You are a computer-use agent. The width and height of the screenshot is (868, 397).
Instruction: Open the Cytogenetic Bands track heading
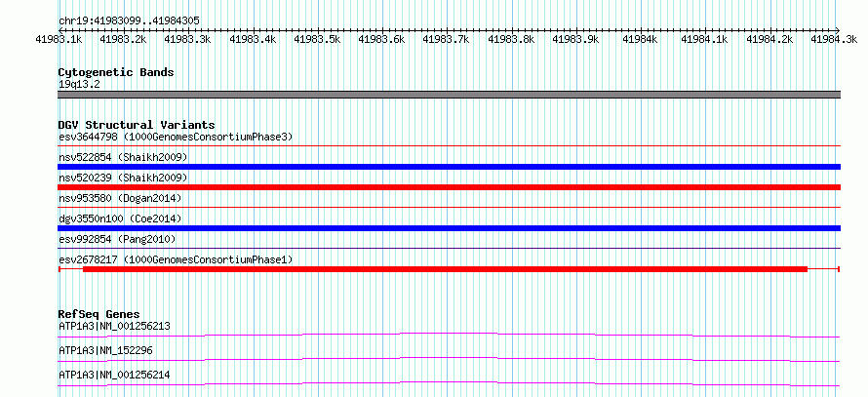[116, 72]
